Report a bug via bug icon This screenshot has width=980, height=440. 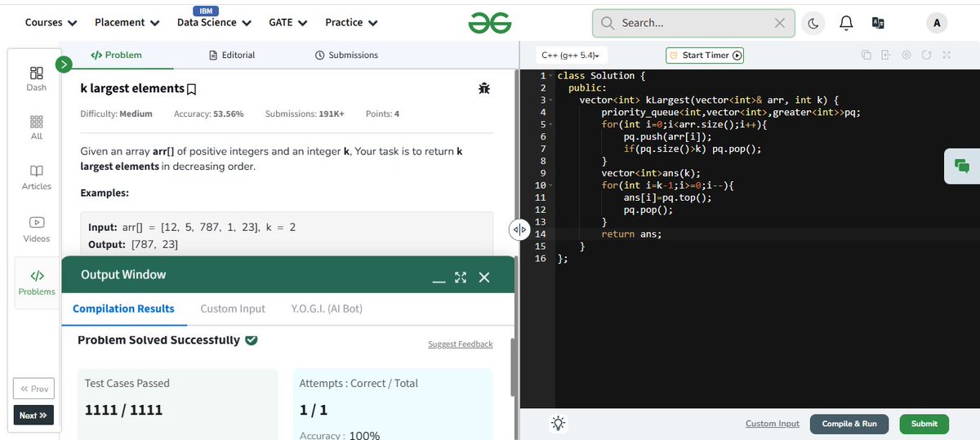coord(484,88)
